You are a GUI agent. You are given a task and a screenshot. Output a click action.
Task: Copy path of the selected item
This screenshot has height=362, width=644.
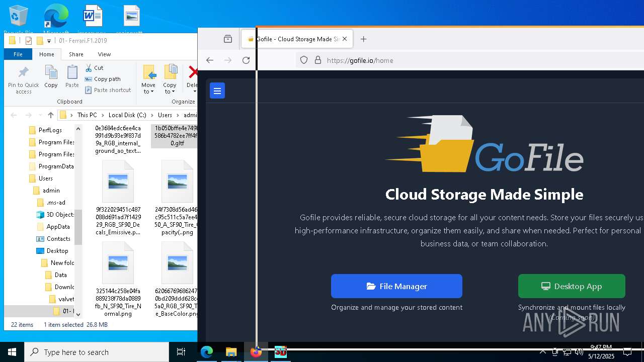pyautogui.click(x=103, y=79)
